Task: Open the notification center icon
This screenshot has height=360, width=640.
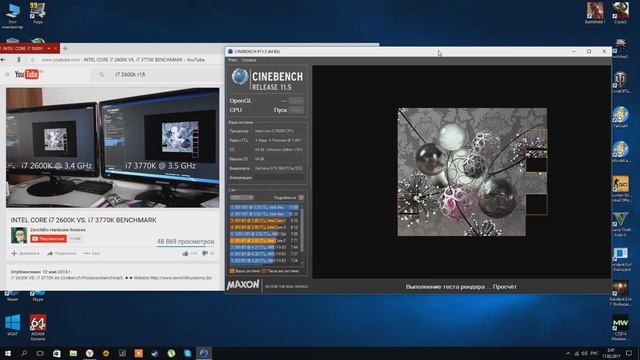Action: pyautogui.click(x=629, y=353)
